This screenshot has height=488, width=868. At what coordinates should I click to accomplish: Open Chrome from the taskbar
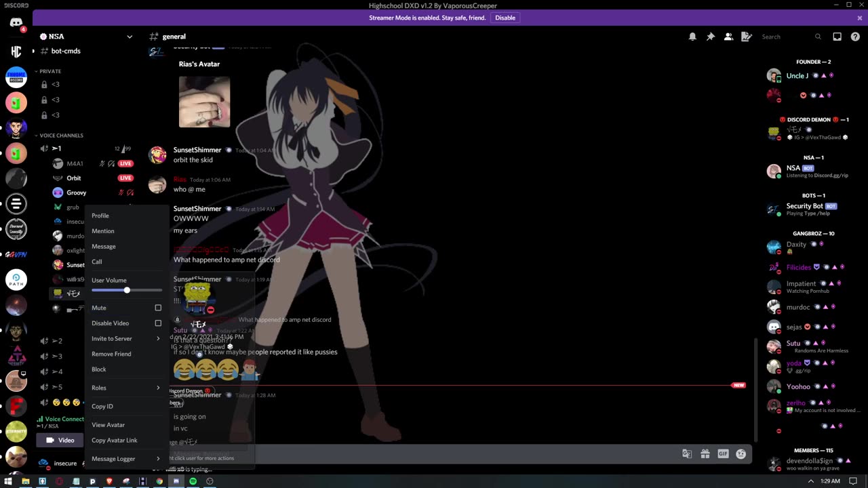coord(159,481)
